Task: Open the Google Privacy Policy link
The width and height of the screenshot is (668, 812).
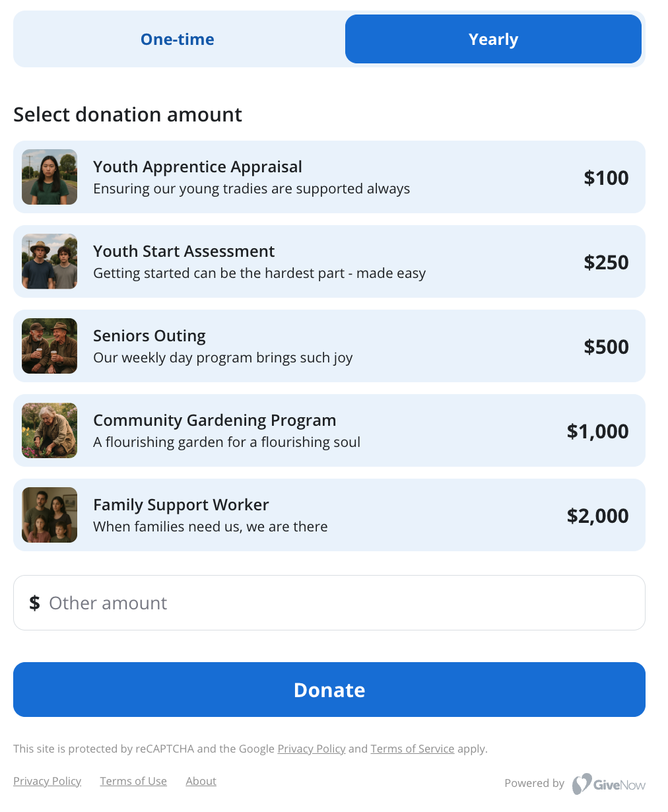Action: (x=312, y=749)
